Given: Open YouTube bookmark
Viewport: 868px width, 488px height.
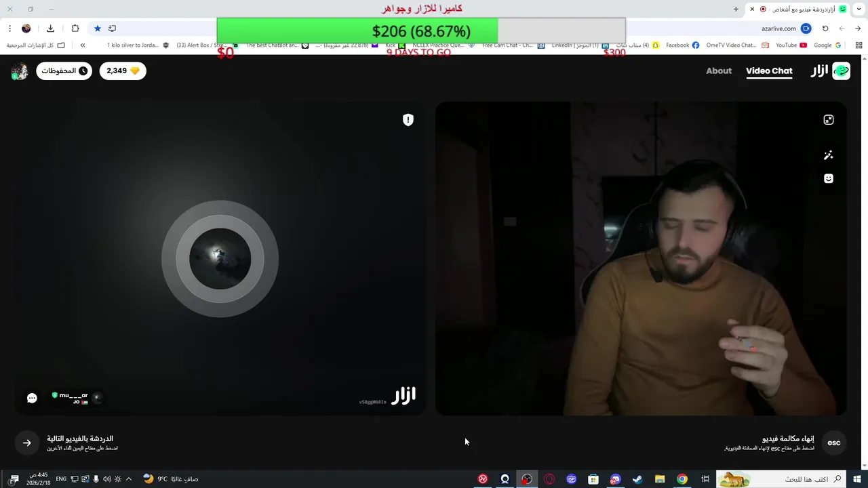Looking at the screenshot, I should [791, 45].
